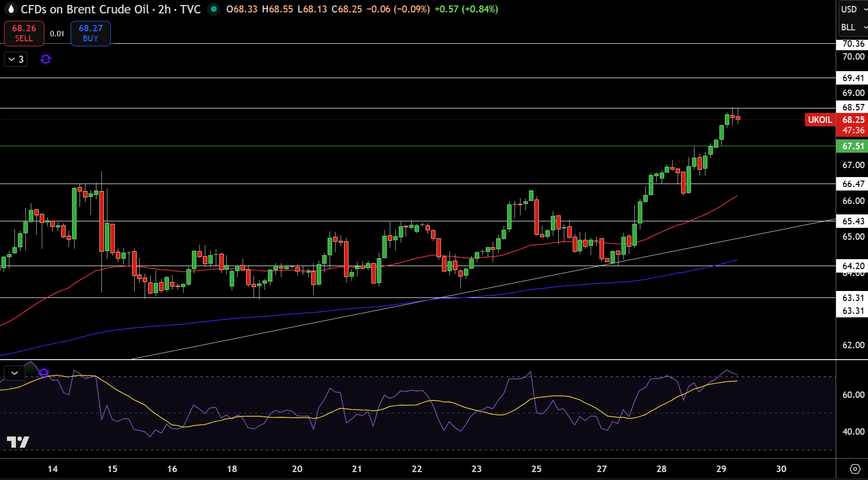This screenshot has width=868, height=480.
Task: Click the UKOIL price label tag
Action: click(820, 119)
